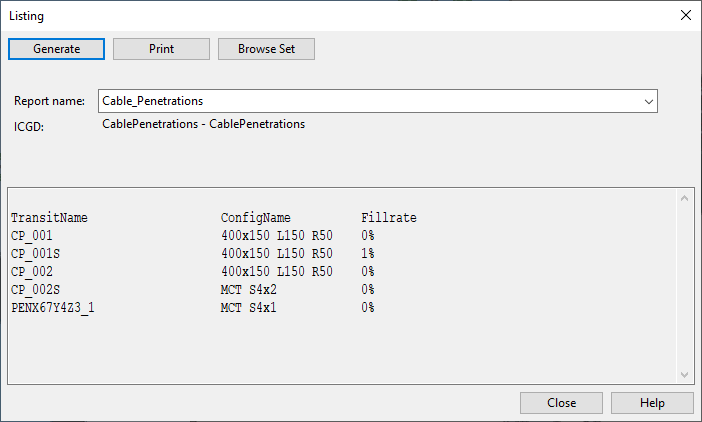Click the 1% fillrate value
702x422 pixels.
[x=368, y=253]
